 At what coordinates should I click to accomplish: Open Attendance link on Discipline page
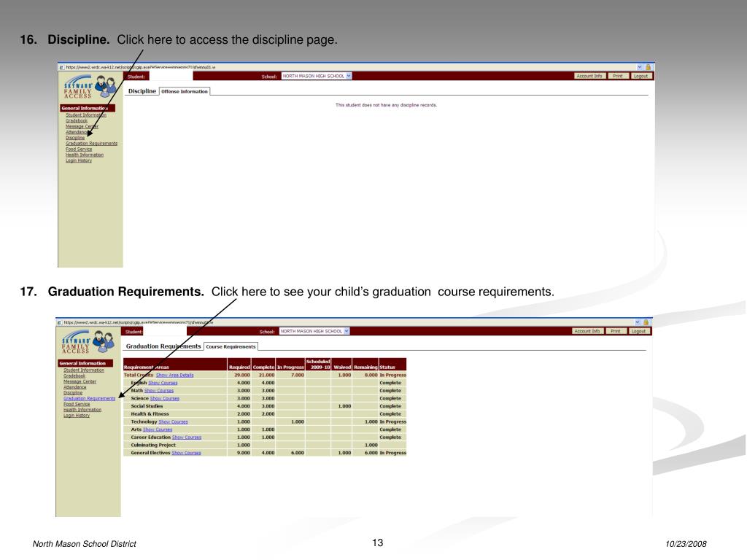76,132
